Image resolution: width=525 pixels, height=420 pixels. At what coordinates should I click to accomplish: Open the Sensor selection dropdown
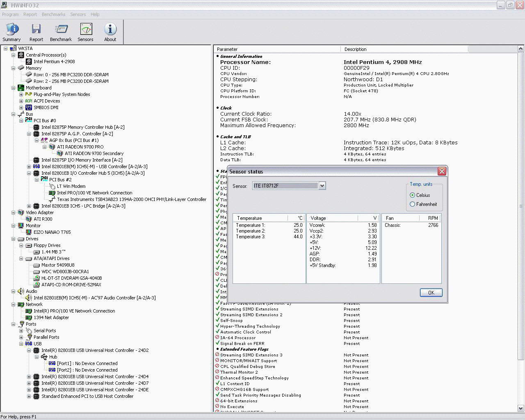coord(322,186)
